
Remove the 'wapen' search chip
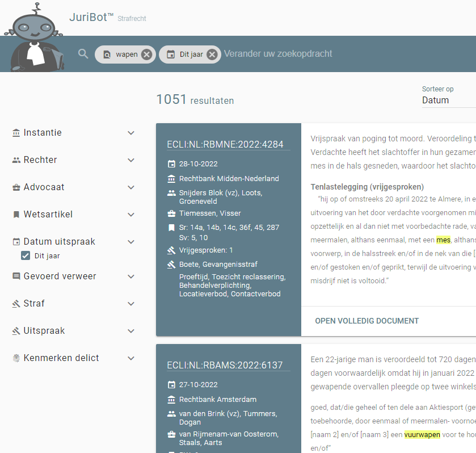(x=146, y=54)
